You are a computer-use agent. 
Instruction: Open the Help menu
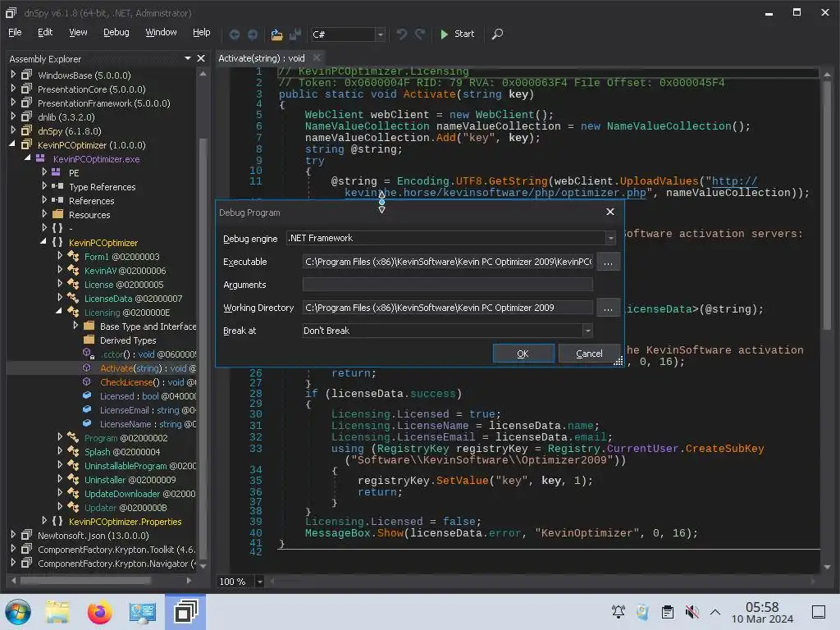pyautogui.click(x=202, y=32)
